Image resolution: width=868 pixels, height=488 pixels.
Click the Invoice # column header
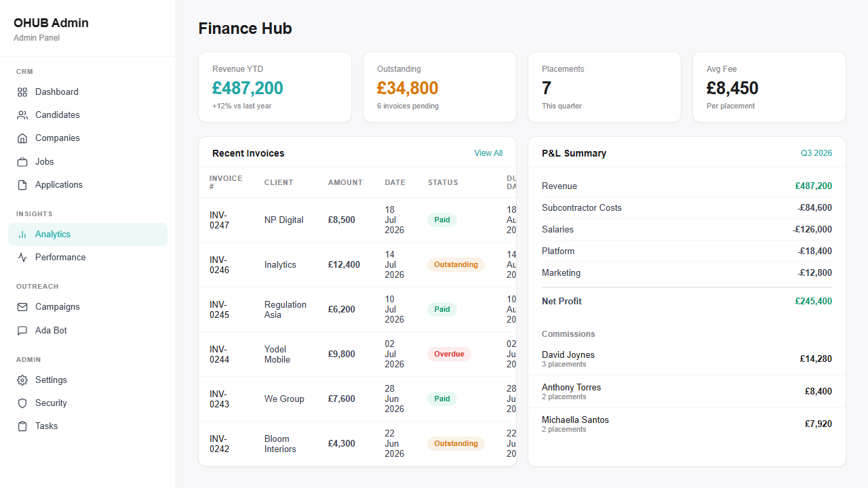pos(226,182)
